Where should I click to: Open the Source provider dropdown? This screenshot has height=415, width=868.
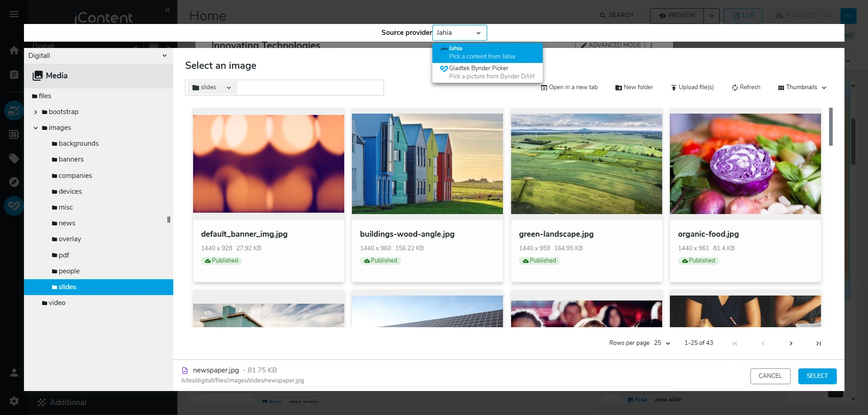[459, 33]
